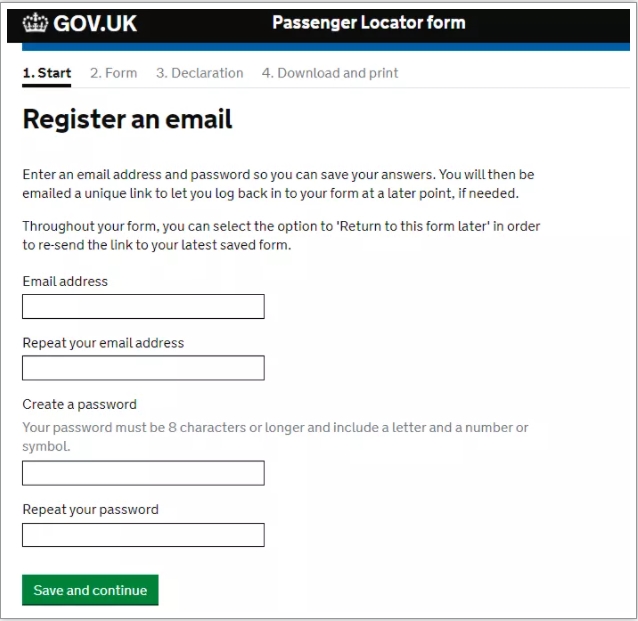Screen dimensions: 638x621
Task: Click the GOV.UK crown logo icon
Action: coord(35,23)
